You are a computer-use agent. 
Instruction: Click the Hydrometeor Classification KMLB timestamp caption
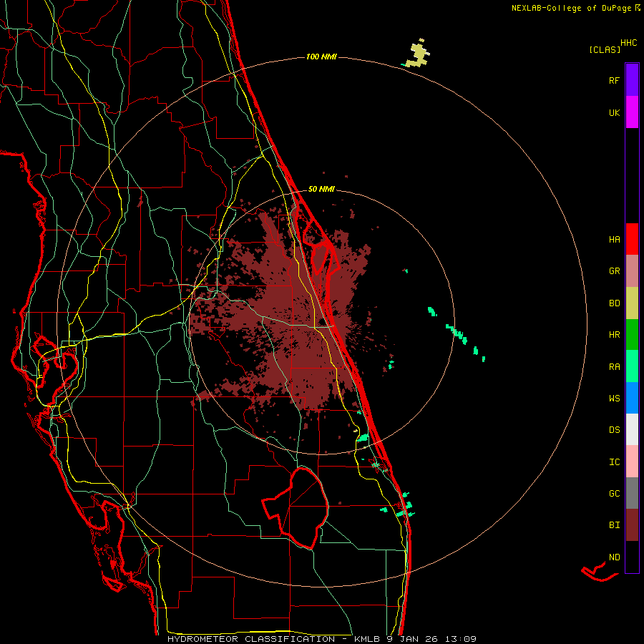[x=322, y=639]
